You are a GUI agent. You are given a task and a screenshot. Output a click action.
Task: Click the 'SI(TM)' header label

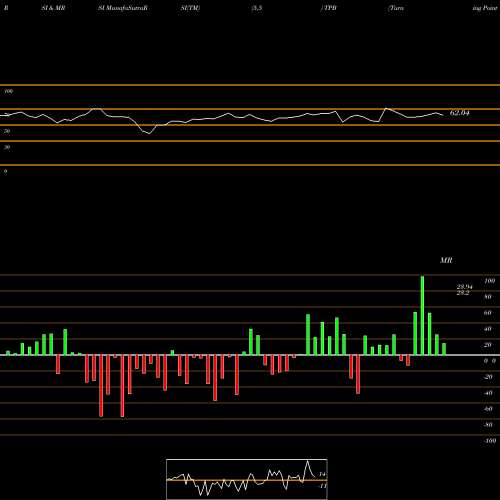click(190, 8)
